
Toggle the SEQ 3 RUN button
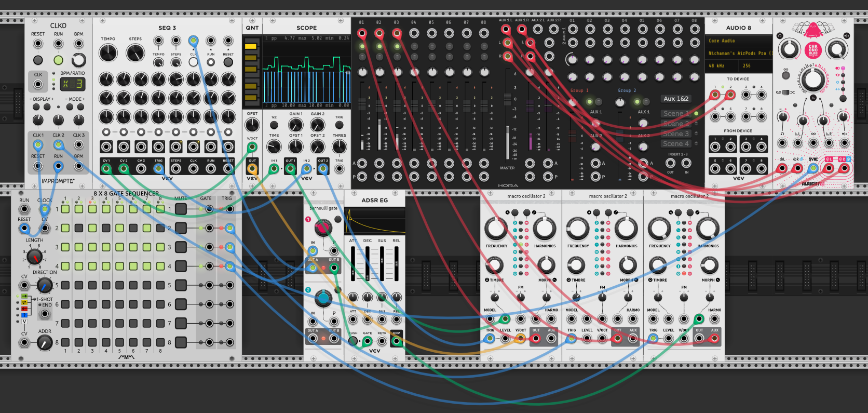(211, 62)
